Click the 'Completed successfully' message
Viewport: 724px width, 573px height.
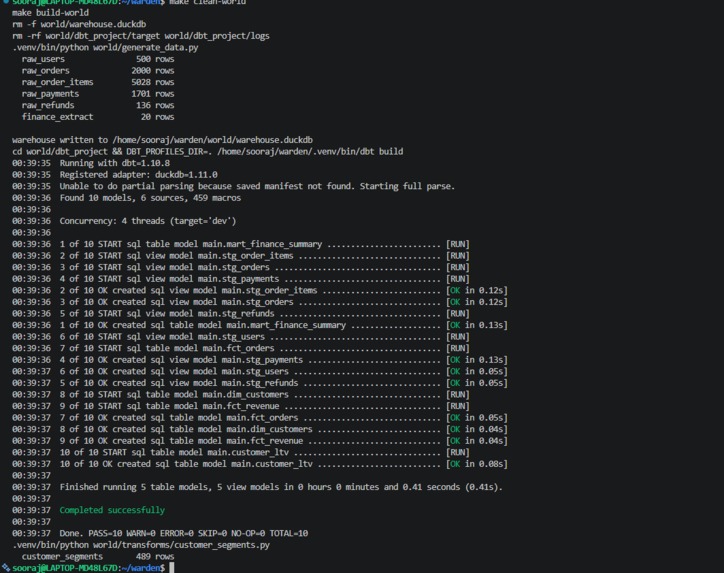pos(112,510)
